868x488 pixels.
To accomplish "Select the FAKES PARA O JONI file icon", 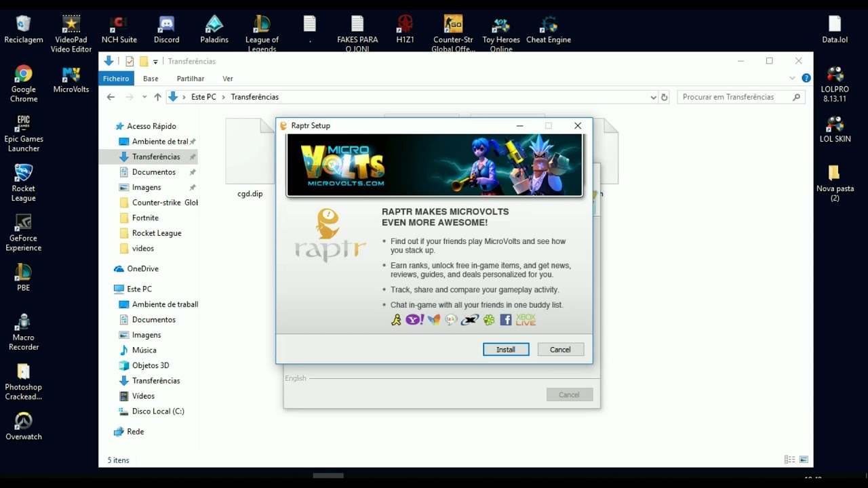I will 357,34.
